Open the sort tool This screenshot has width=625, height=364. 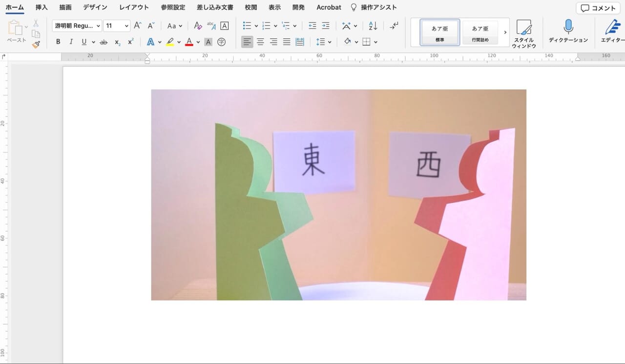[372, 25]
